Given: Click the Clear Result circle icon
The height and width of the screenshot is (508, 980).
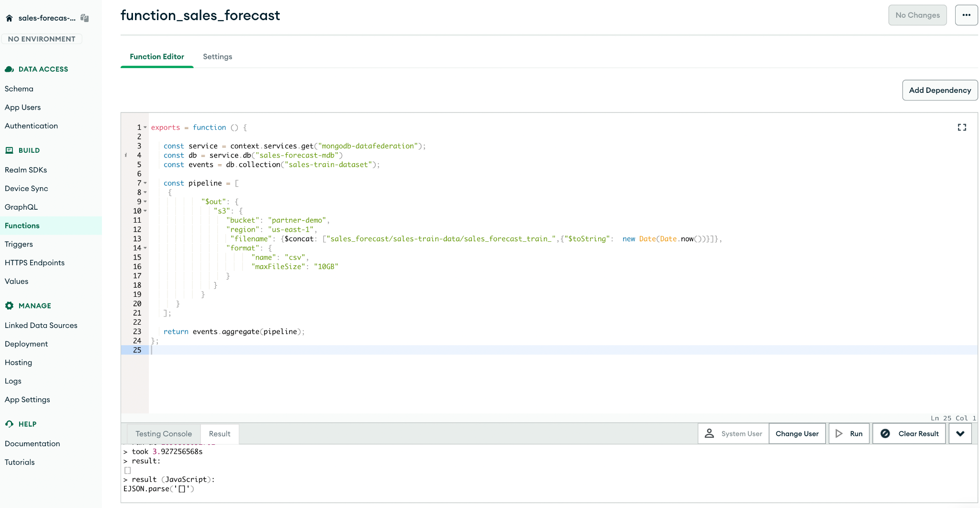Looking at the screenshot, I should [885, 434].
